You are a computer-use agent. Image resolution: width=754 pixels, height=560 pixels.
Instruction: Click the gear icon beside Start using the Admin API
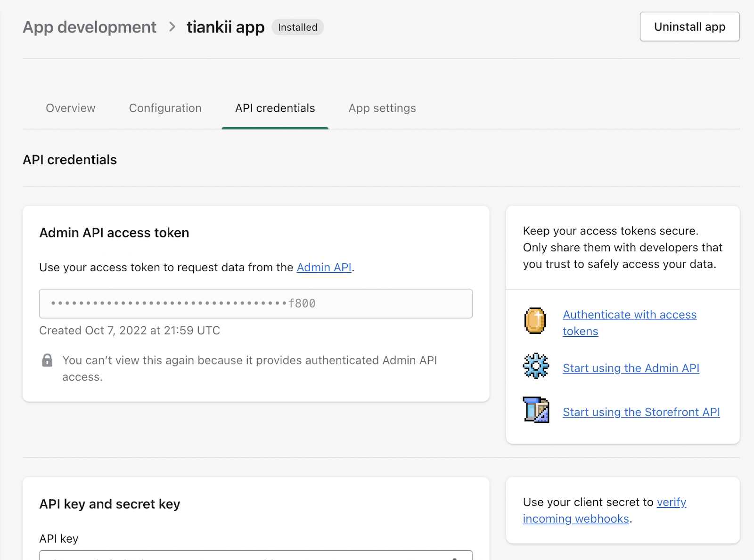point(536,366)
